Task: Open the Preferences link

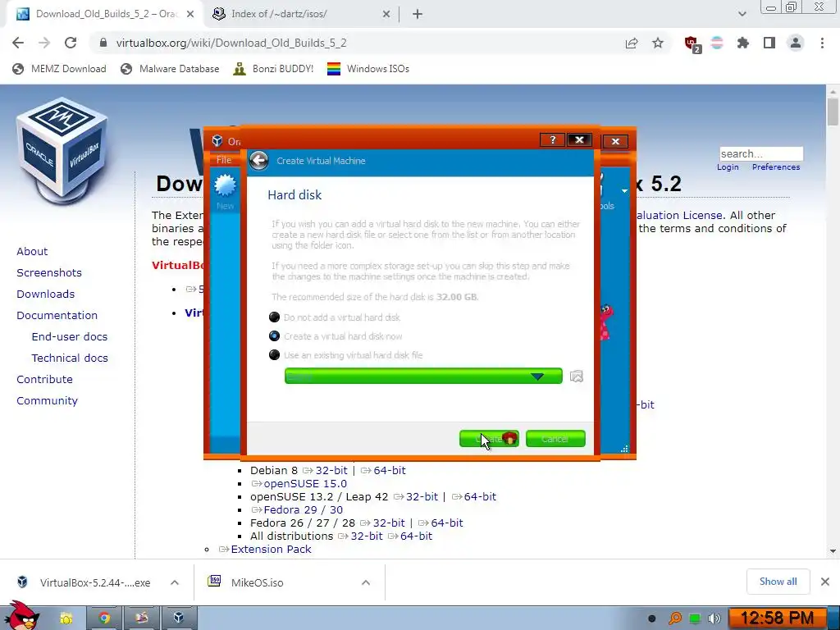Action: coord(776,167)
